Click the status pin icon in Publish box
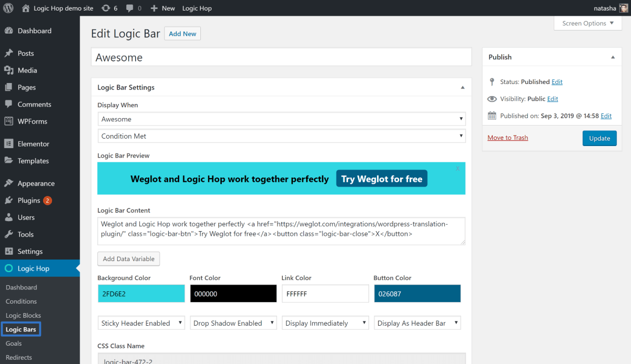This screenshot has height=364, width=631. tap(492, 82)
